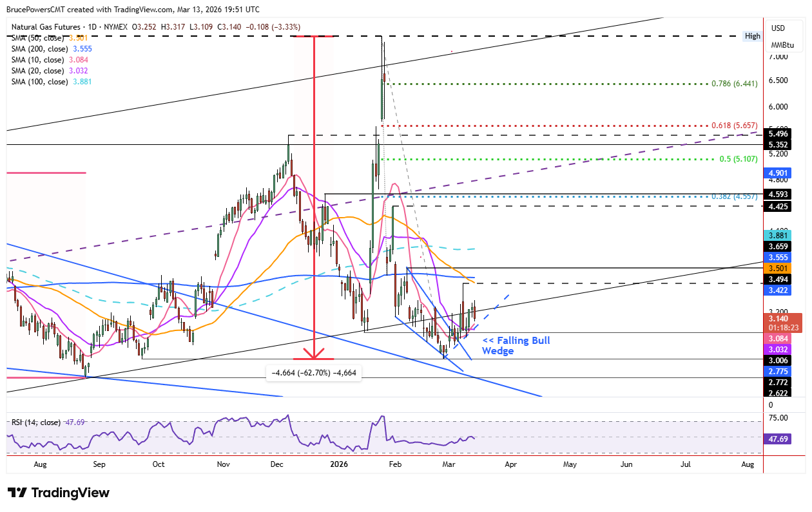Click the blue 4.901 price tag

(x=778, y=173)
